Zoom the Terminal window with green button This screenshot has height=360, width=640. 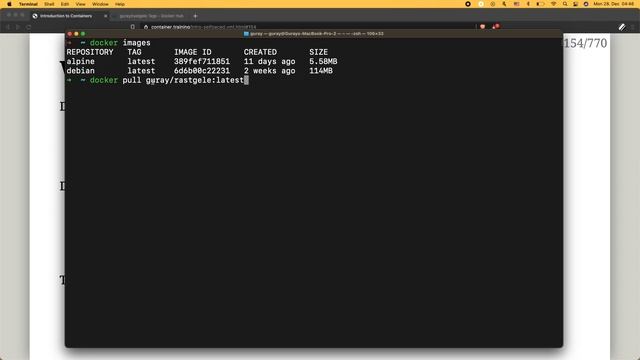point(83,34)
